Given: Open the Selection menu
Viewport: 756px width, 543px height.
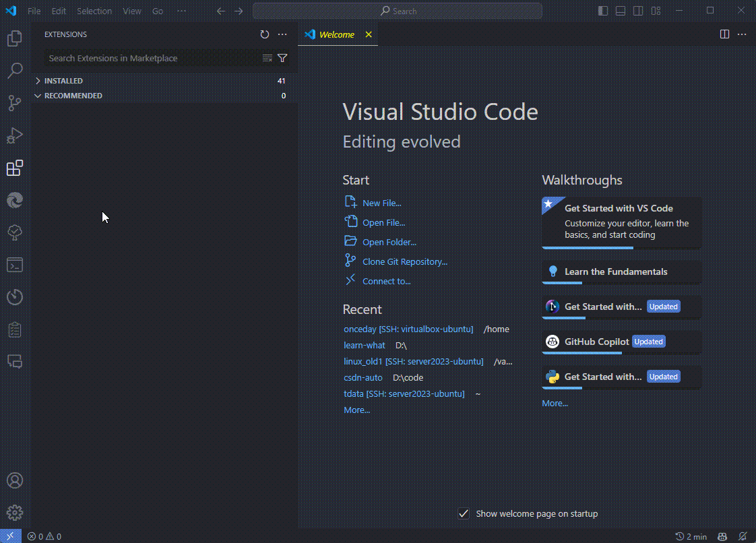Looking at the screenshot, I should (x=94, y=11).
